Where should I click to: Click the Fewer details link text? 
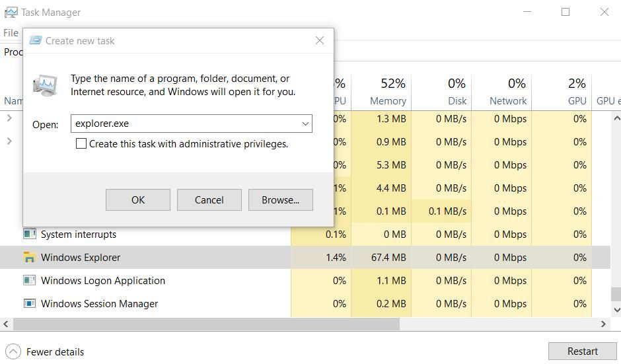click(x=55, y=351)
